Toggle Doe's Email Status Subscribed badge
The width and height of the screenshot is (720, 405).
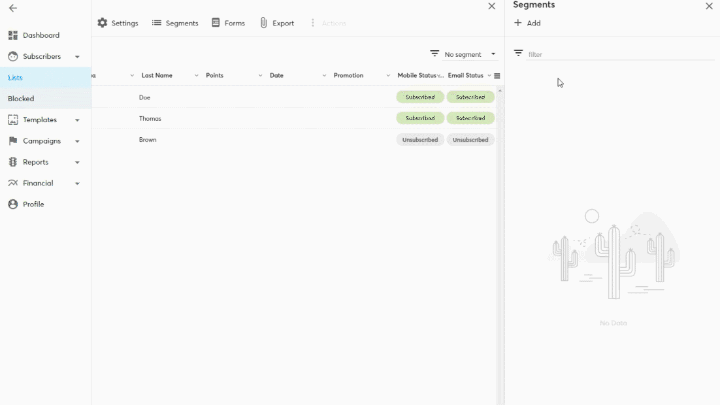[x=470, y=97]
